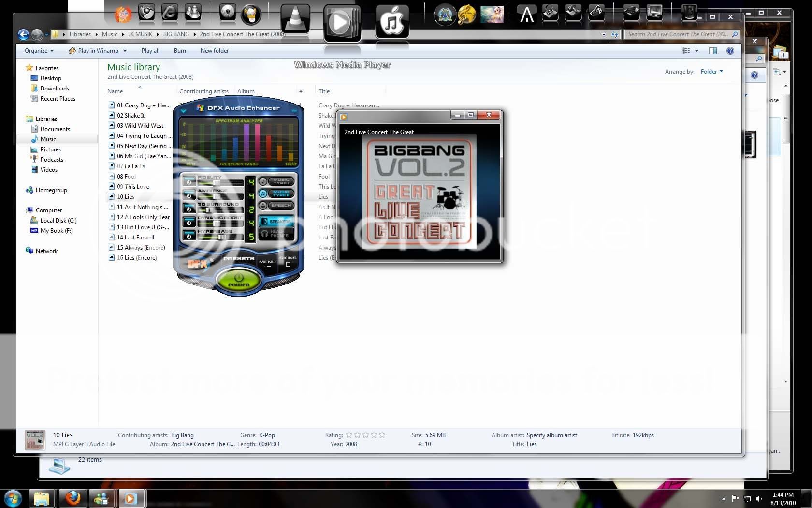
Task: Click the volume tray icon
Action: tap(759, 499)
